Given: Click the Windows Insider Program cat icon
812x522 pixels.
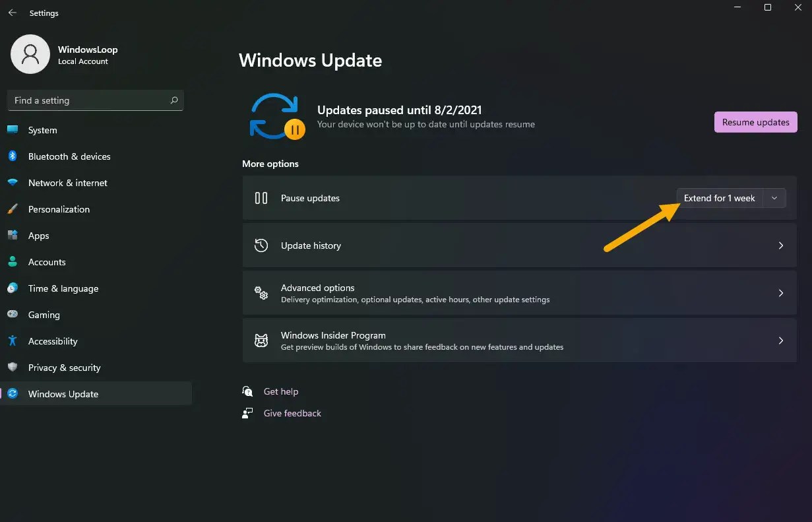Looking at the screenshot, I should [x=261, y=341].
